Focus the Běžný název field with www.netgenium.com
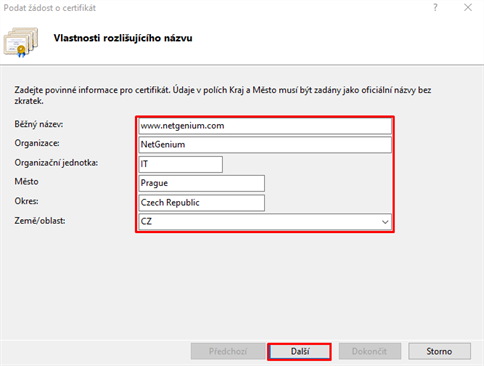Image resolution: width=484 pixels, height=366 pixels. click(x=265, y=126)
